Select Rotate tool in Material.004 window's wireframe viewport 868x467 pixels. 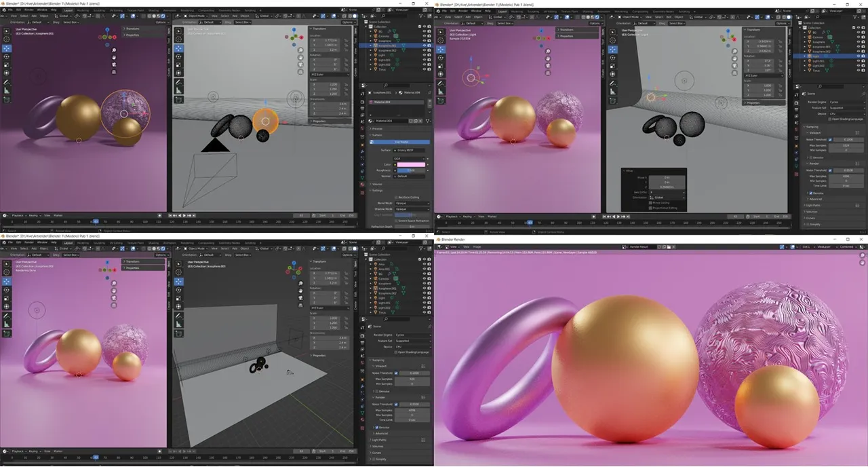(x=178, y=57)
